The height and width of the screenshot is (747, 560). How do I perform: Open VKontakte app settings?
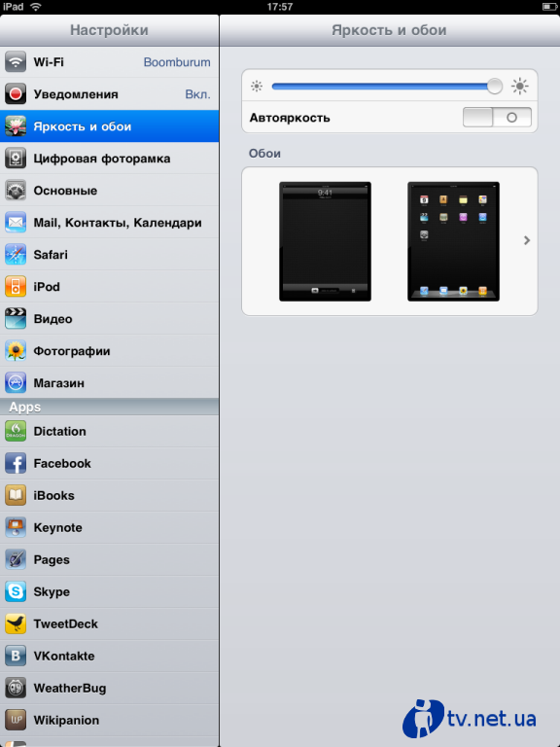coord(110,656)
